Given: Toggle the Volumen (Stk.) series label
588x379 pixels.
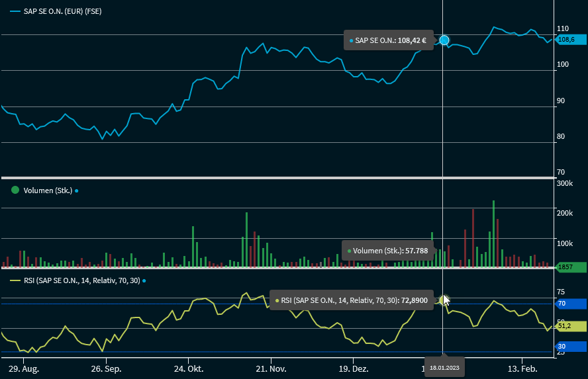Looking at the screenshot, I should (x=47, y=190).
